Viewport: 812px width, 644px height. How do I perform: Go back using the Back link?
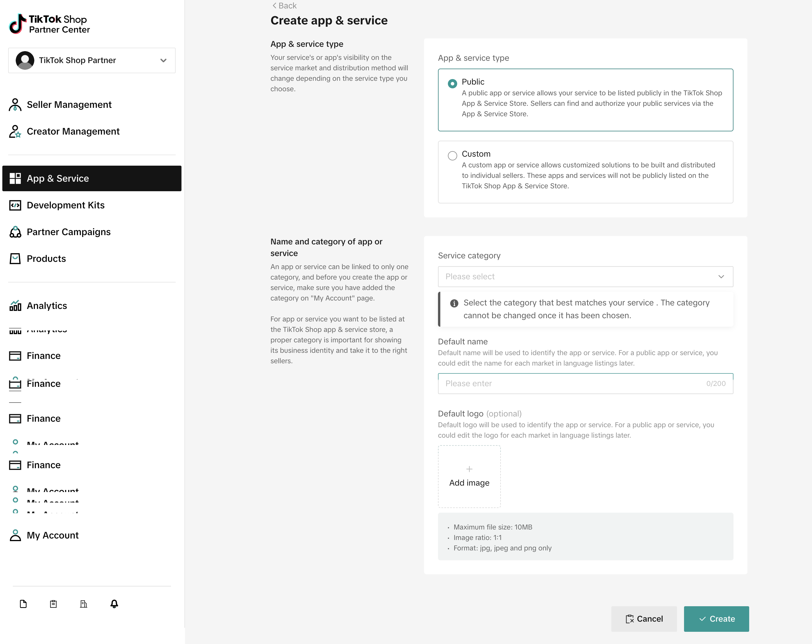pyautogui.click(x=284, y=6)
